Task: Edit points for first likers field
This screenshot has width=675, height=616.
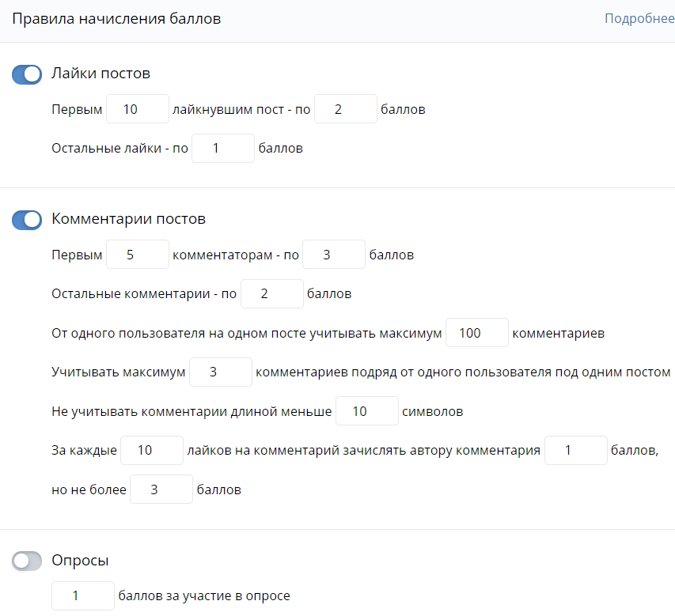Action: 345,110
